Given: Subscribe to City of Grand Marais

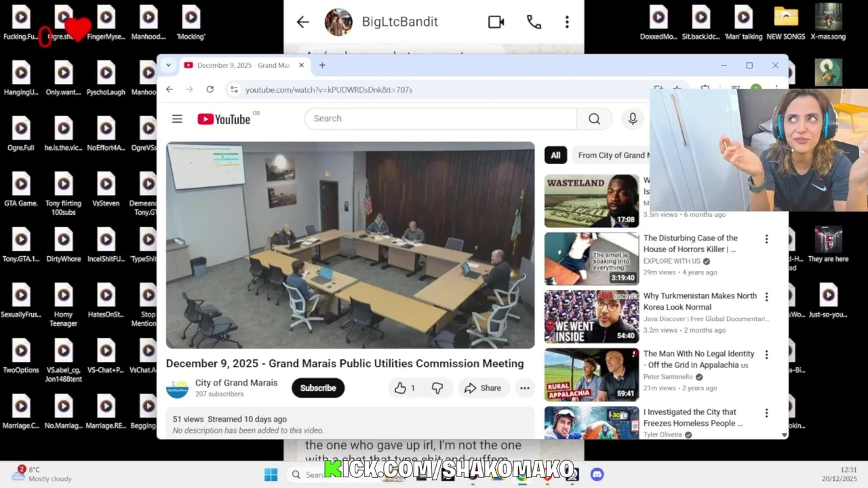Looking at the screenshot, I should tap(318, 388).
